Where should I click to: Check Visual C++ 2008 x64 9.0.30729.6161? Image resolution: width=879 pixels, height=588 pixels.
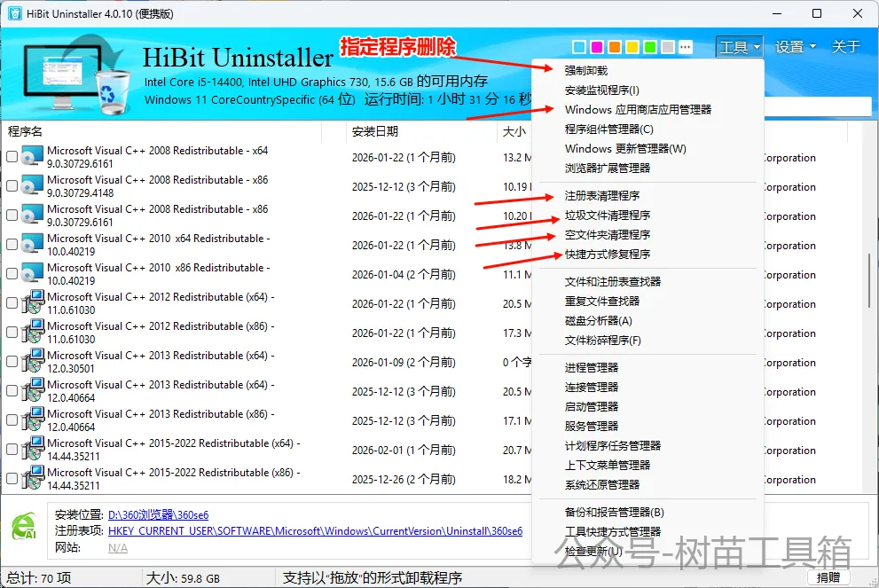12,157
